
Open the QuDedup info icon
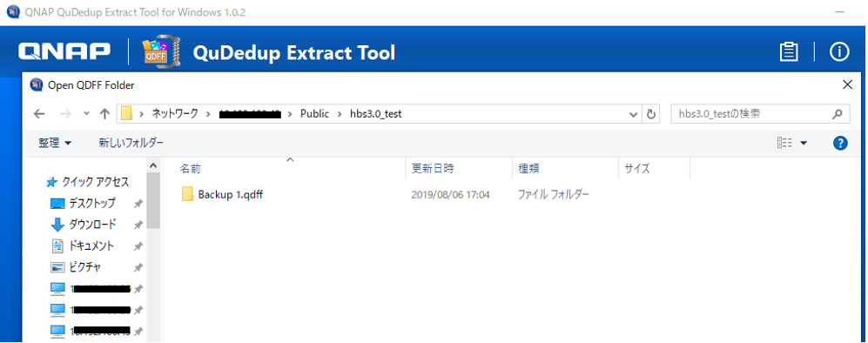[x=839, y=52]
